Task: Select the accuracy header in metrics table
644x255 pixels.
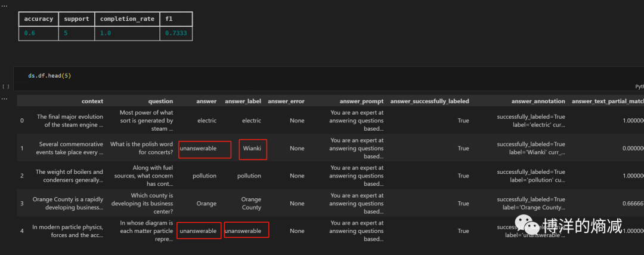Action: pos(39,19)
